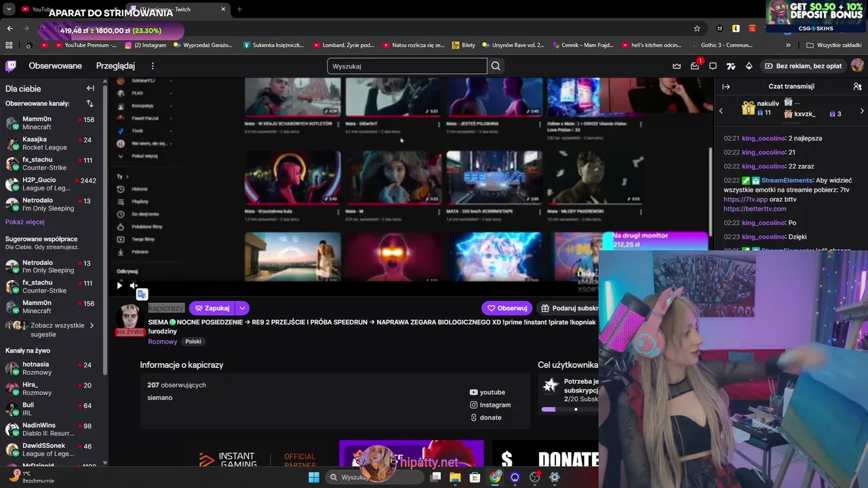Open the three-dot more menu beside Przeglądaj

(153, 66)
